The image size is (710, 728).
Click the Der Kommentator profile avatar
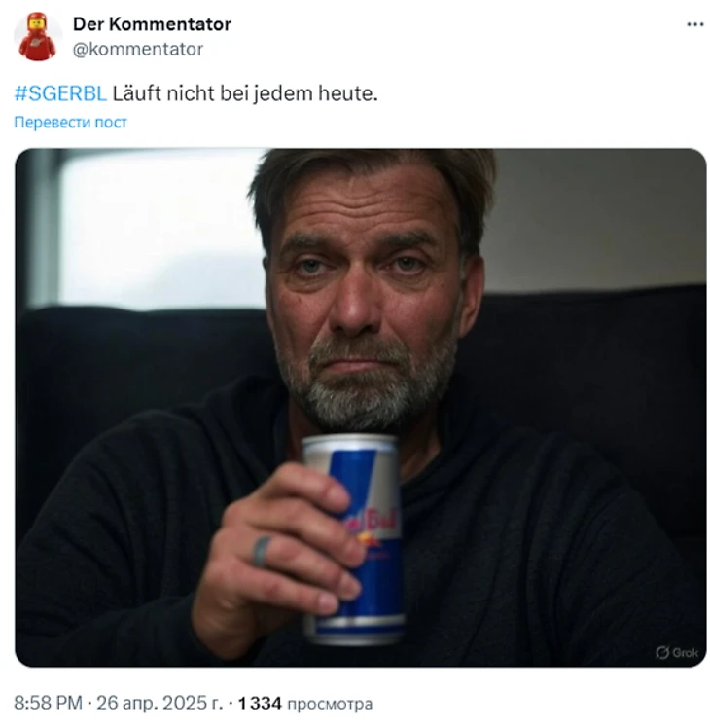[38, 36]
